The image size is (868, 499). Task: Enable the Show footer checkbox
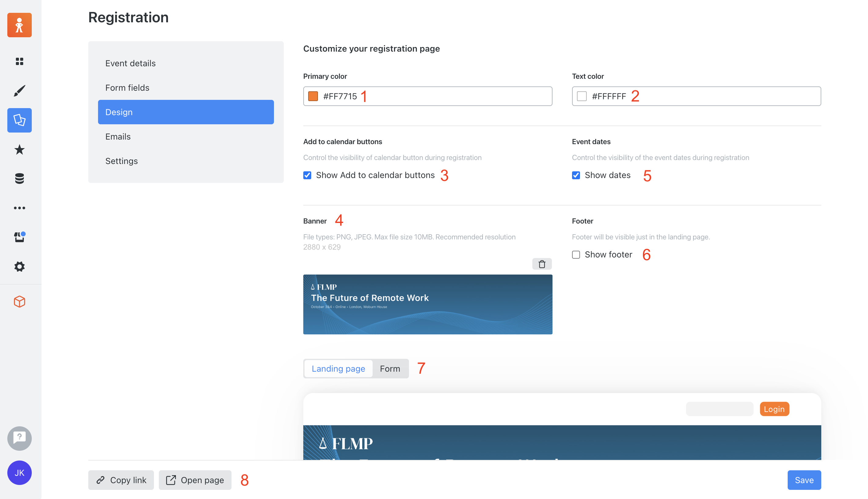click(x=576, y=255)
